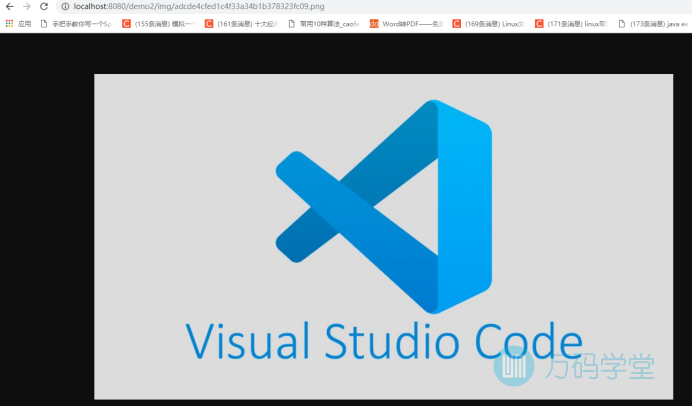Open the (169条消息) Linux bookmark
The height and width of the screenshot is (406, 693).
coord(489,24)
